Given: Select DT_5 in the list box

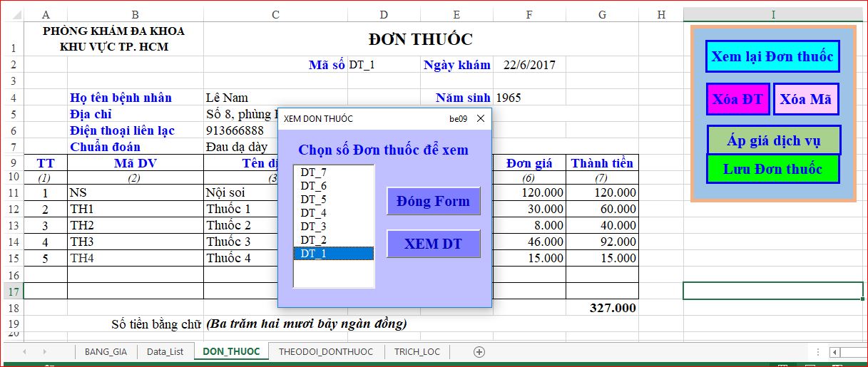Looking at the screenshot, I should 333,199.
